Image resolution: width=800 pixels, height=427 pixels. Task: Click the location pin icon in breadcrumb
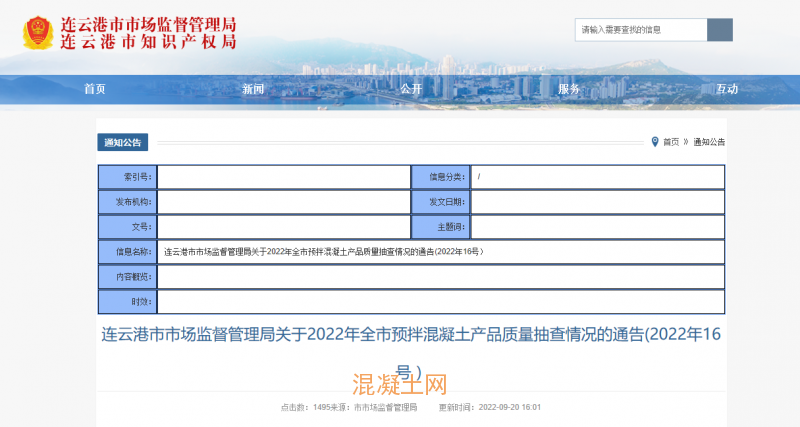[x=654, y=142]
